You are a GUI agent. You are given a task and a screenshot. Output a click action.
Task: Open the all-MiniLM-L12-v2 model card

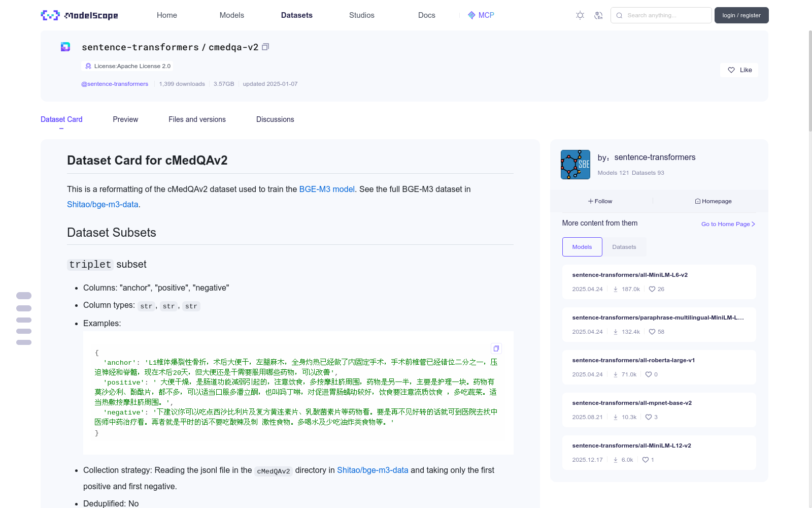659,453
